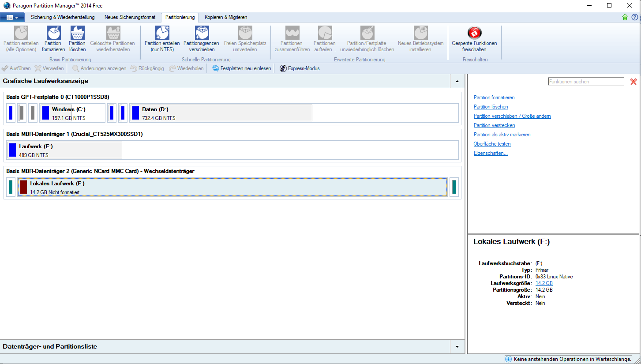
Task: Click Wiederholen toolbar item
Action: [x=187, y=68]
